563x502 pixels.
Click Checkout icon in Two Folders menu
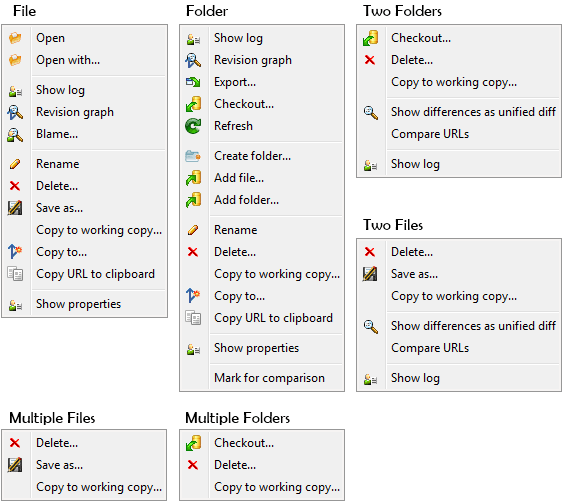(370, 38)
